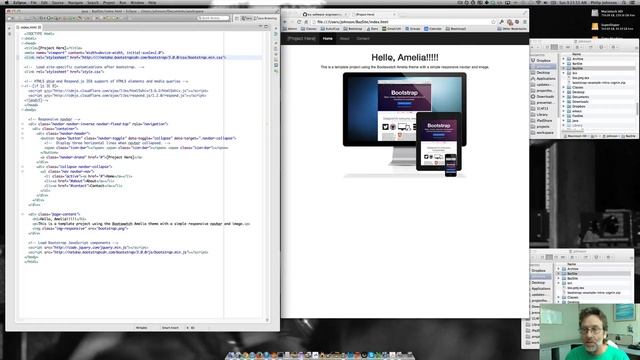Click the Contact navbar link
The width and height of the screenshot is (640, 360).
pos(363,38)
